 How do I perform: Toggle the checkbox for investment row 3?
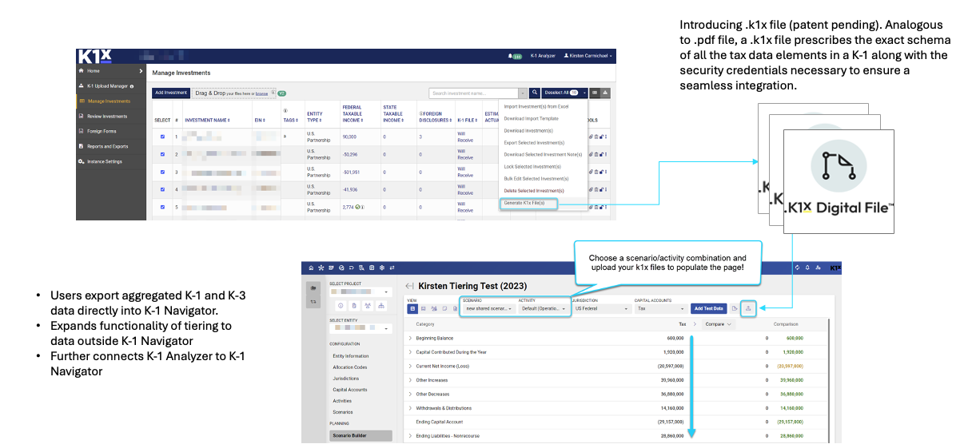(x=162, y=172)
